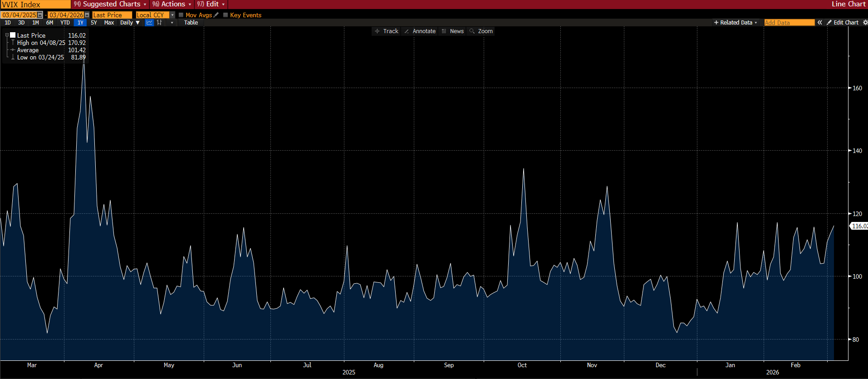The width and height of the screenshot is (868, 379).
Task: Select the line chart type icon
Action: click(149, 22)
